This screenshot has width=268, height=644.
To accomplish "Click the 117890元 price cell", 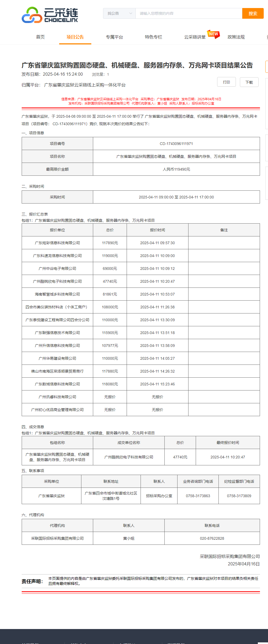I will 110,243.
